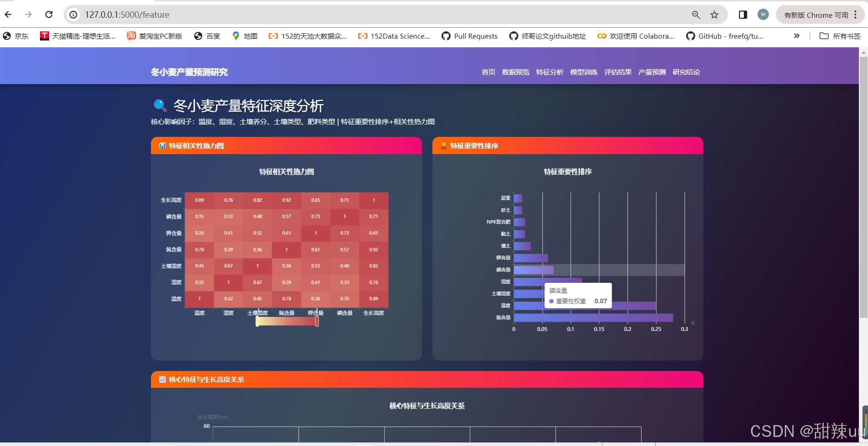Open the Chrome profile avatar

763,15
